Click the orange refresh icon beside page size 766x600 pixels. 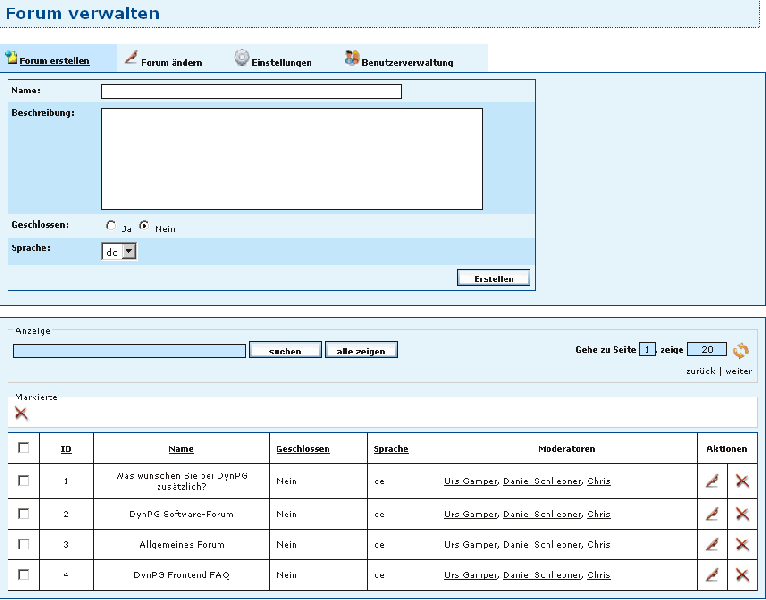740,350
